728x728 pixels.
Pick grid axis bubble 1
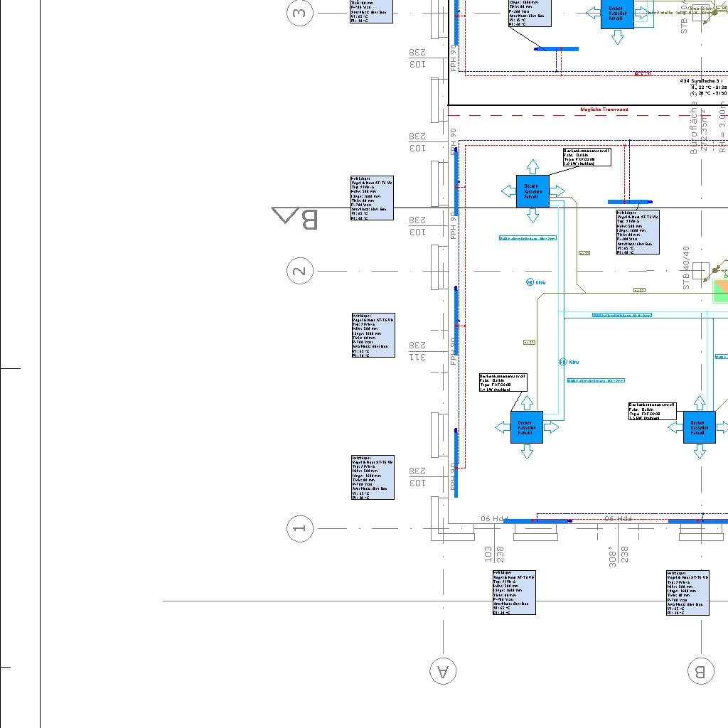[x=300, y=528]
